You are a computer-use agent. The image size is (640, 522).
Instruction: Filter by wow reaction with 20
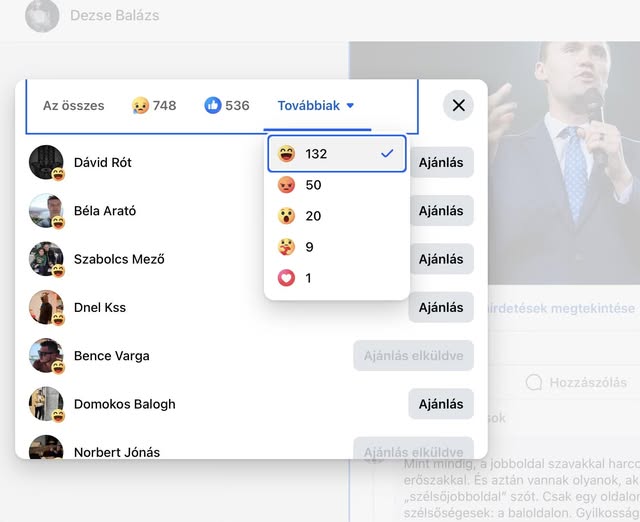pyautogui.click(x=336, y=216)
